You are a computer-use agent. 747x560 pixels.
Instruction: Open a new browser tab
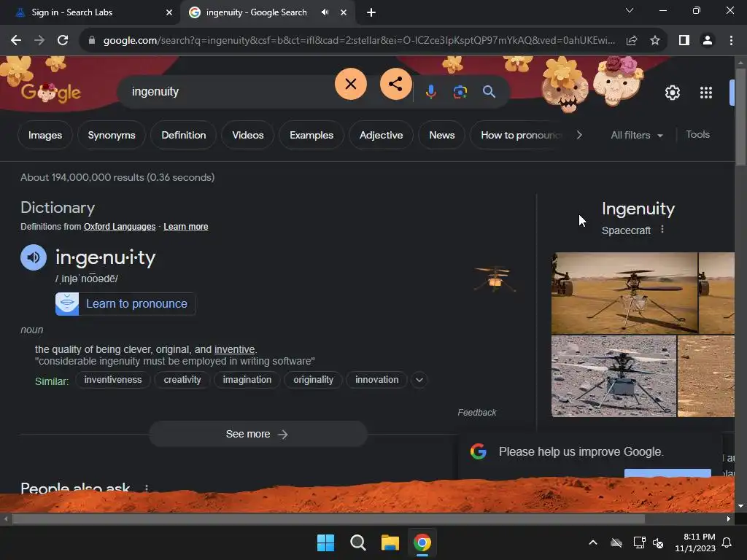371,12
